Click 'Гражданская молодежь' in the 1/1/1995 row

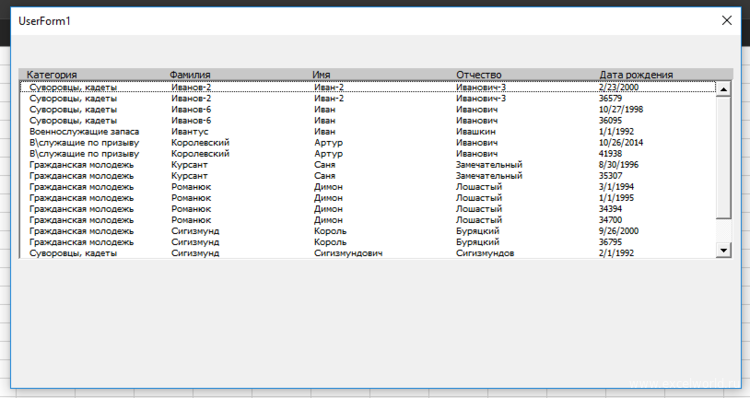click(81, 198)
